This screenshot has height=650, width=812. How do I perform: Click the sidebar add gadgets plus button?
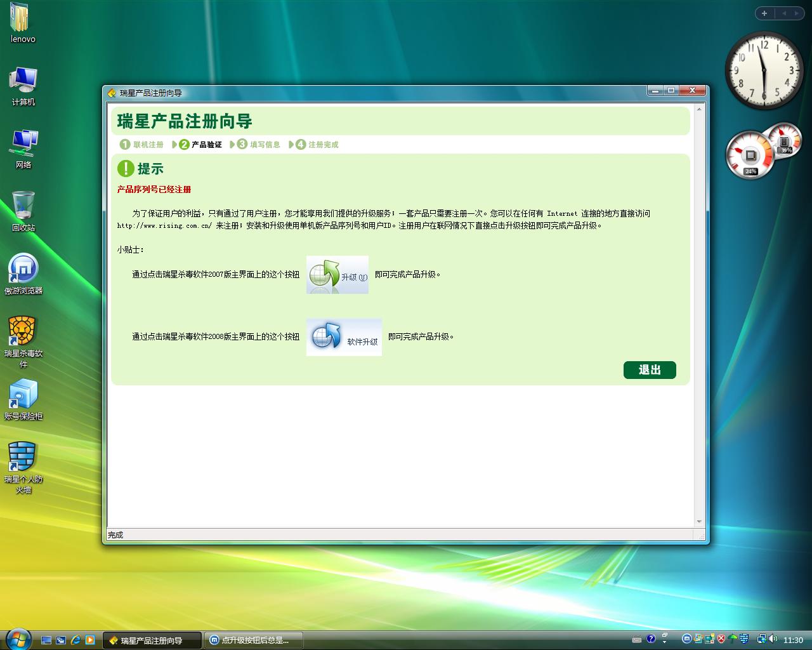764,13
